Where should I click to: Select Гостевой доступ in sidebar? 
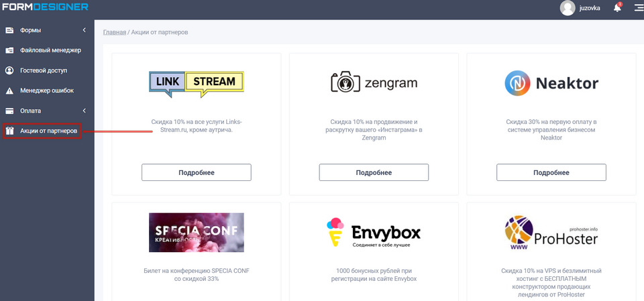pos(44,70)
